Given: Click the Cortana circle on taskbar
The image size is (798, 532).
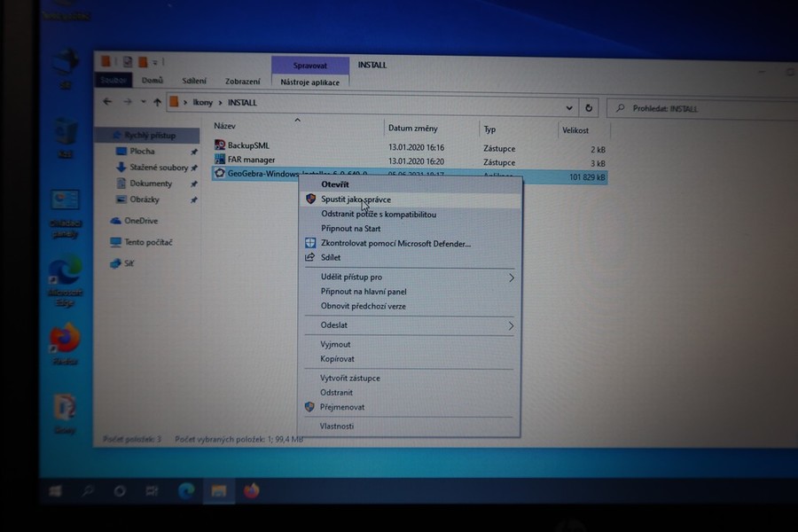Looking at the screenshot, I should pyautogui.click(x=120, y=490).
